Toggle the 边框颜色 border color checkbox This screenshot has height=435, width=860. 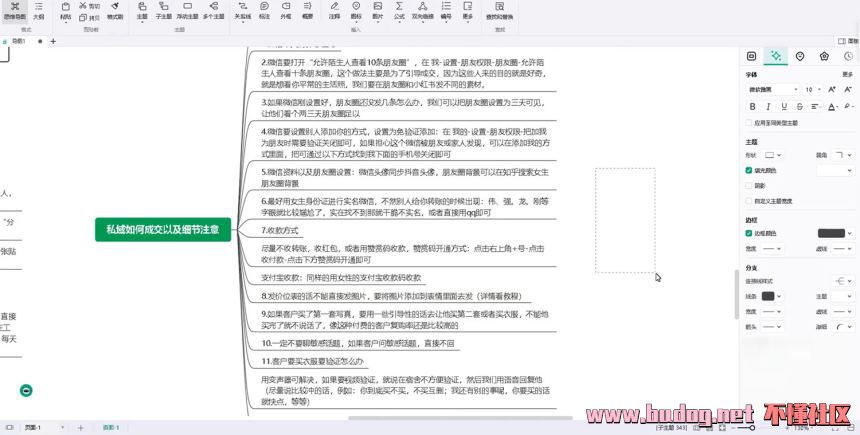[749, 233]
